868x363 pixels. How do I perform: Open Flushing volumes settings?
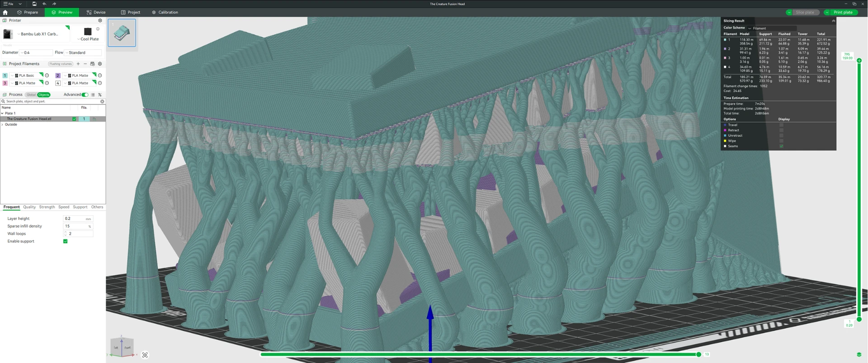click(61, 64)
